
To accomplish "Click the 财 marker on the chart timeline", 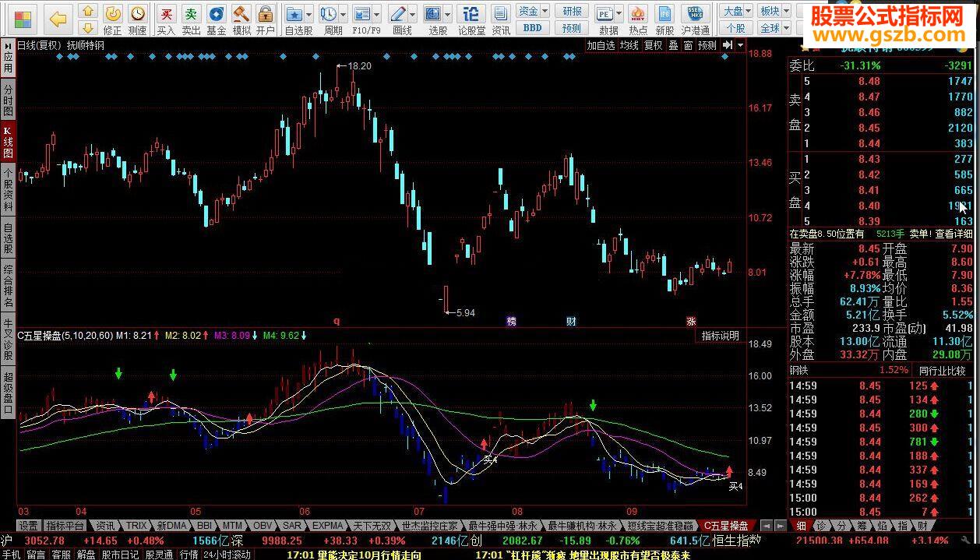I will pos(571,321).
